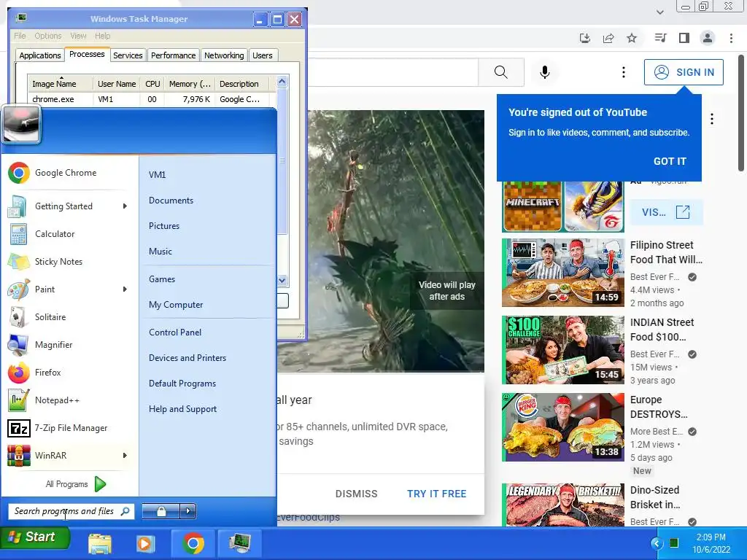
Task: Click Task Manager scrollbar down arrow
Action: (282, 281)
